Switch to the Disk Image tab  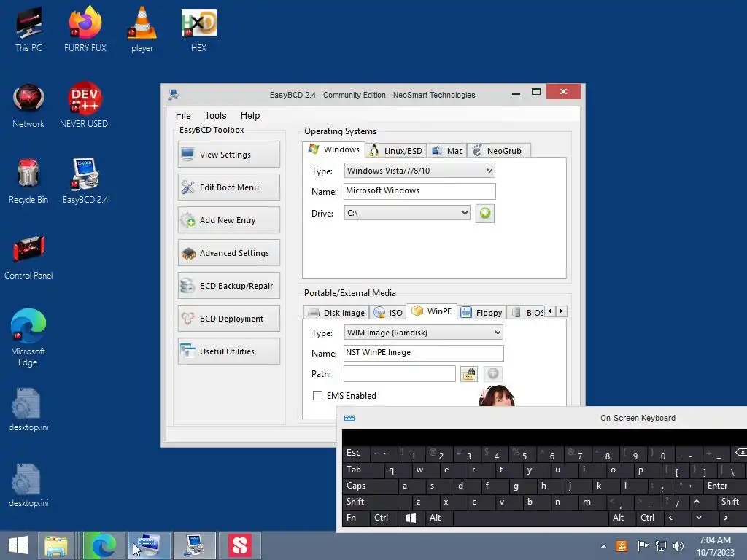point(336,312)
